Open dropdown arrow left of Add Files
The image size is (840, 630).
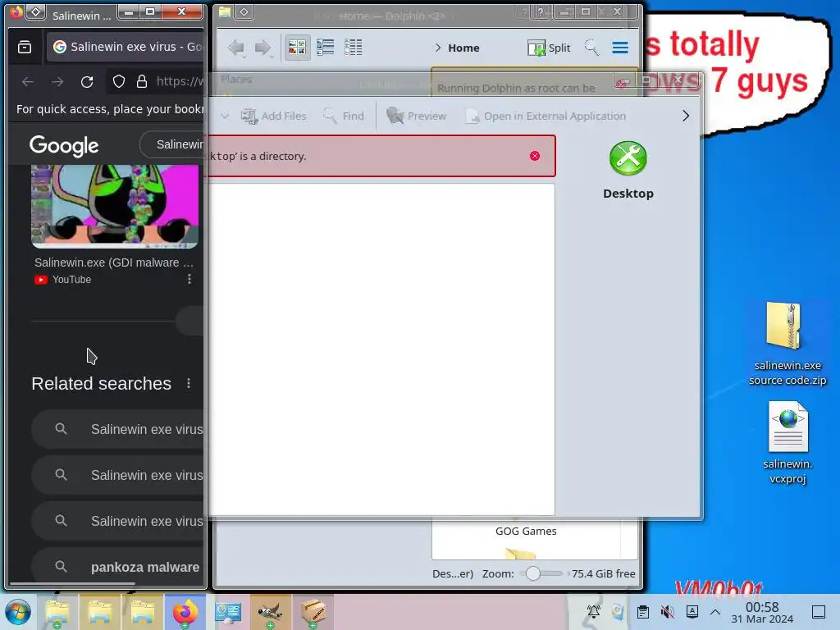(x=225, y=116)
